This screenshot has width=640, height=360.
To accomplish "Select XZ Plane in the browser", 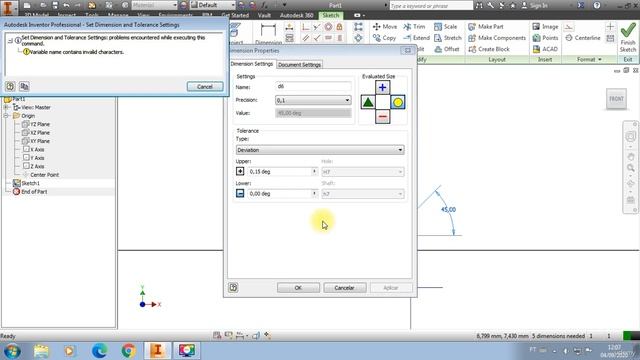I will click(x=40, y=133).
